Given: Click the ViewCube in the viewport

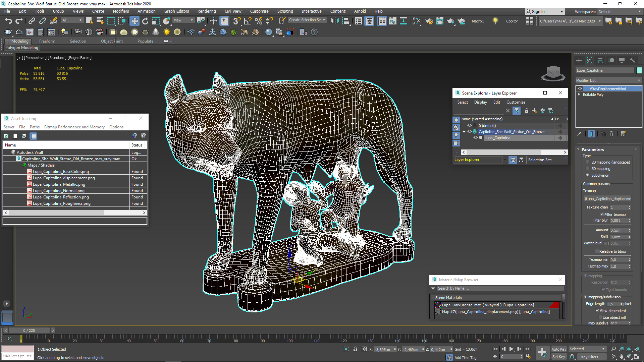Looking at the screenshot, I should (x=553, y=73).
